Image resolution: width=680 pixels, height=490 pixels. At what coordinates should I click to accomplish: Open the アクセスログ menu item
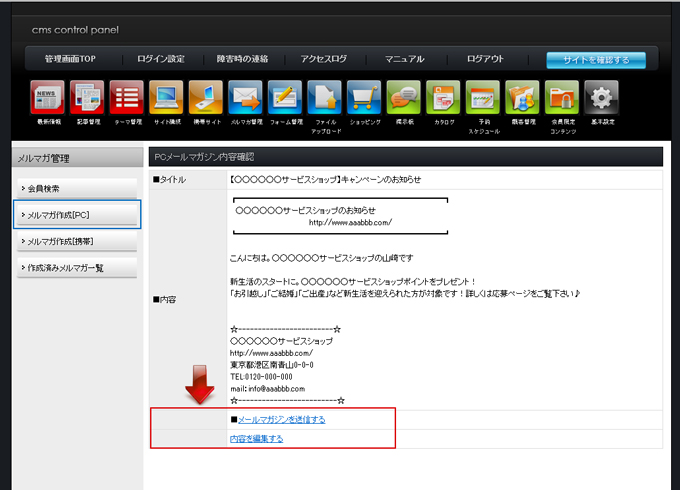[x=324, y=59]
